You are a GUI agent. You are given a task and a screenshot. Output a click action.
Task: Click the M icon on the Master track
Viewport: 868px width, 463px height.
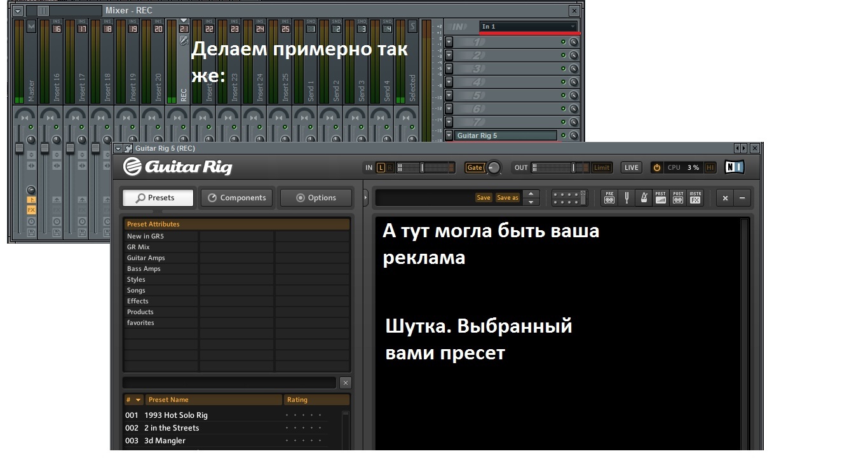click(31, 26)
